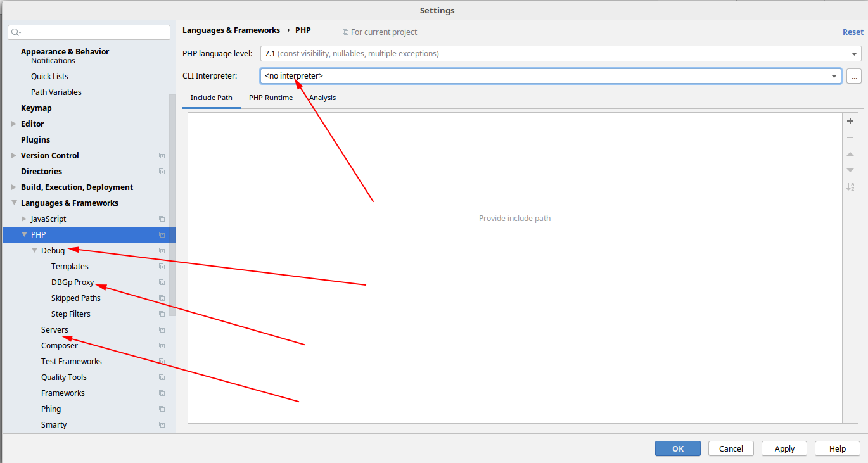Click the project-level icon beside Quality Tools
The height and width of the screenshot is (463, 868).
tap(162, 377)
